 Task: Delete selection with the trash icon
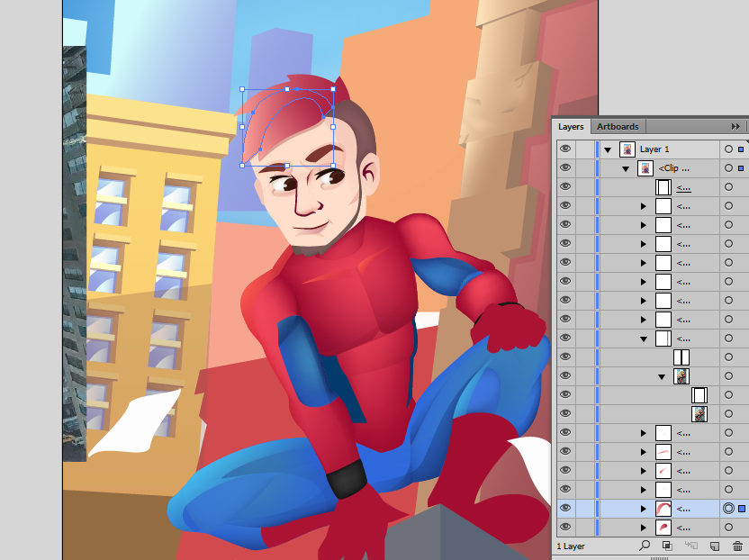click(x=737, y=546)
